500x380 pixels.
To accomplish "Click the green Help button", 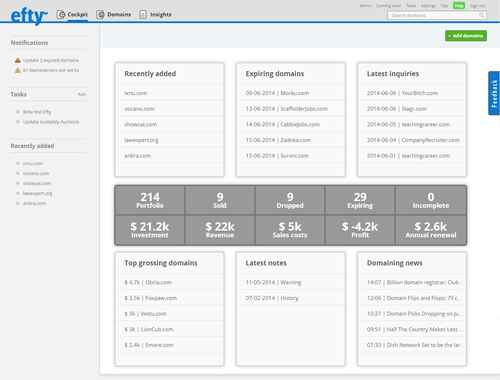I will tap(459, 6).
